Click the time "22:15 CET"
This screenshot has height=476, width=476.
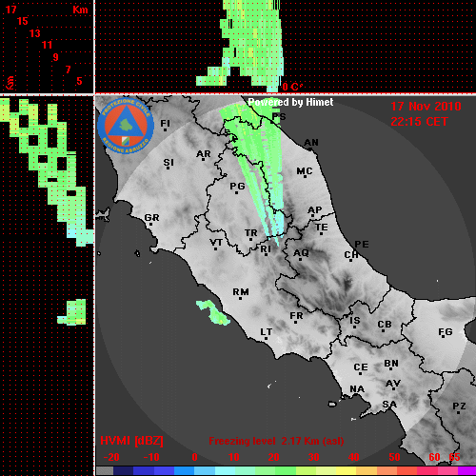tap(419, 122)
